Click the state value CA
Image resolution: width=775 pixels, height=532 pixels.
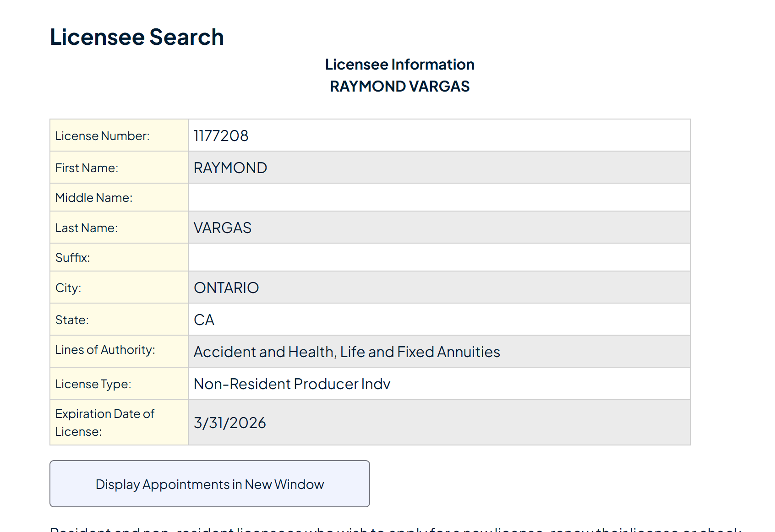tap(204, 320)
